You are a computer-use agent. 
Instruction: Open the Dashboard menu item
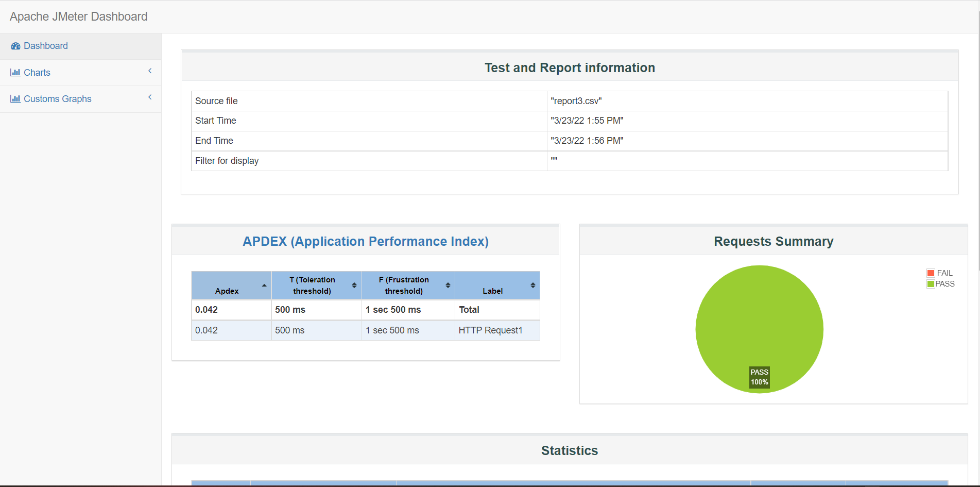pyautogui.click(x=45, y=46)
